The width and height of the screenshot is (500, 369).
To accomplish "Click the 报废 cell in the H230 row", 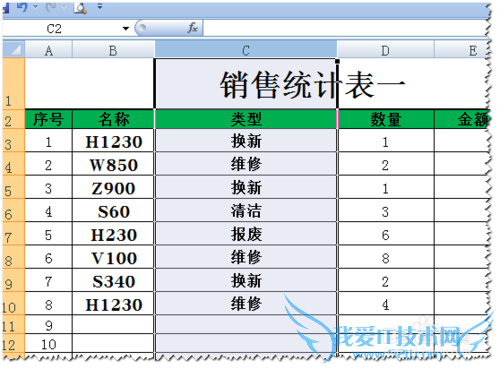I will click(x=246, y=234).
